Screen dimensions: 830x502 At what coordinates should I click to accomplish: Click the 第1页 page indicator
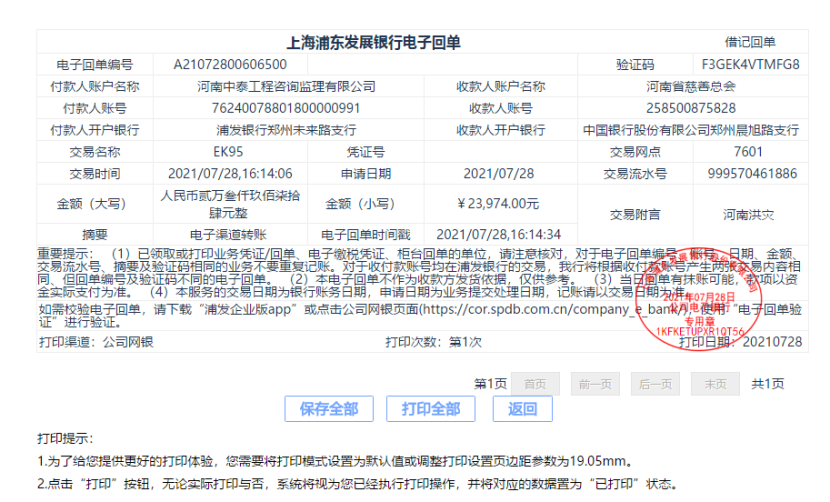coord(490,383)
